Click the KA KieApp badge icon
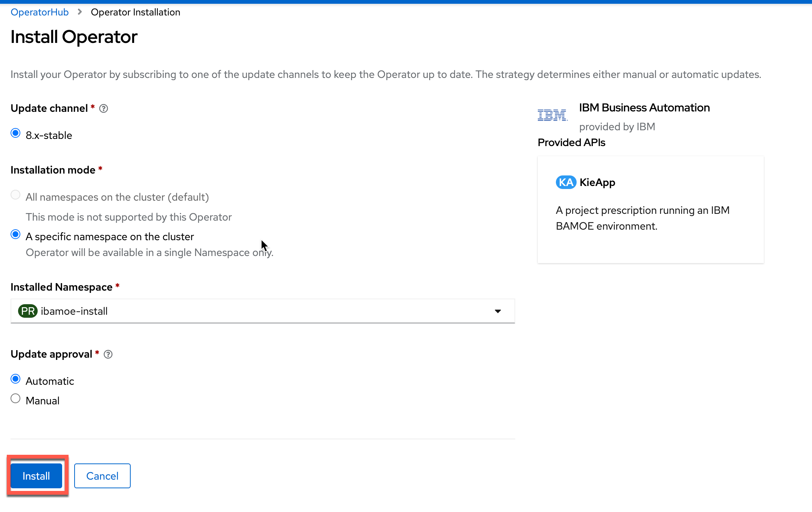The width and height of the screenshot is (812, 512). tap(566, 183)
